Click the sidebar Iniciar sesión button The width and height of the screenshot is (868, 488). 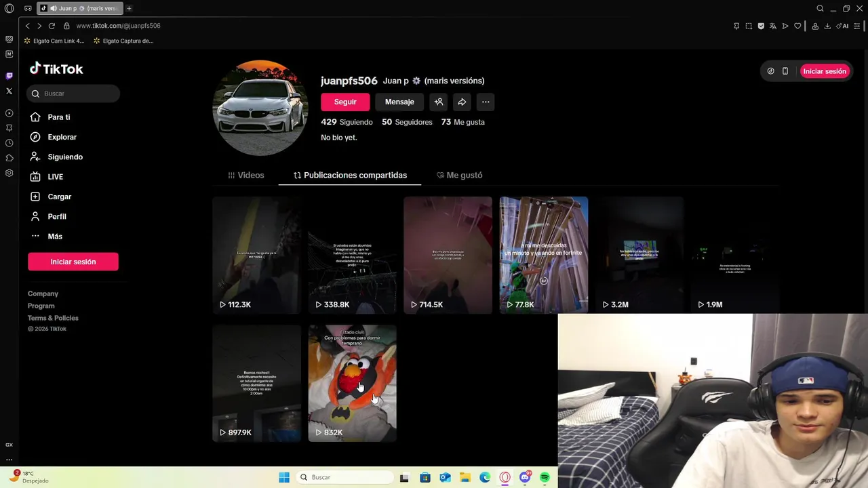[x=73, y=262]
